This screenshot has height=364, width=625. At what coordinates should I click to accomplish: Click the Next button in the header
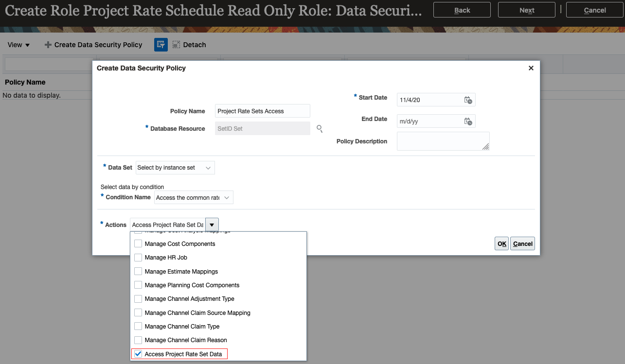click(527, 10)
